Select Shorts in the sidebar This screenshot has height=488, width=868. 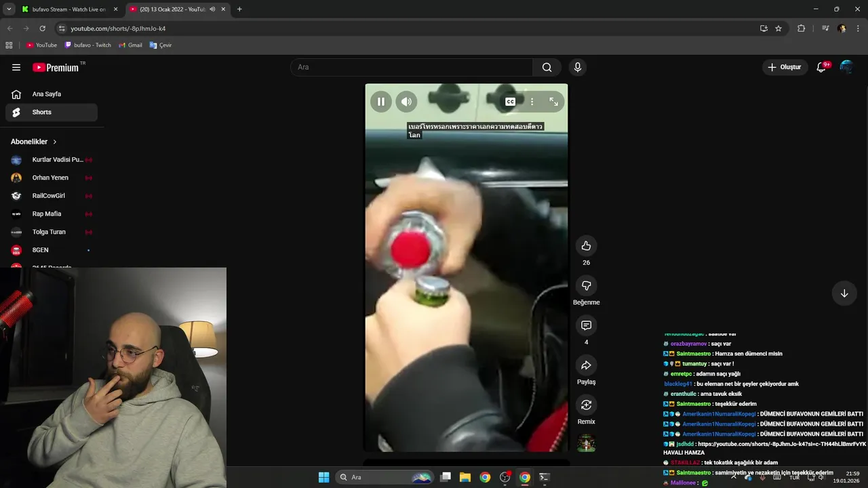(52, 113)
